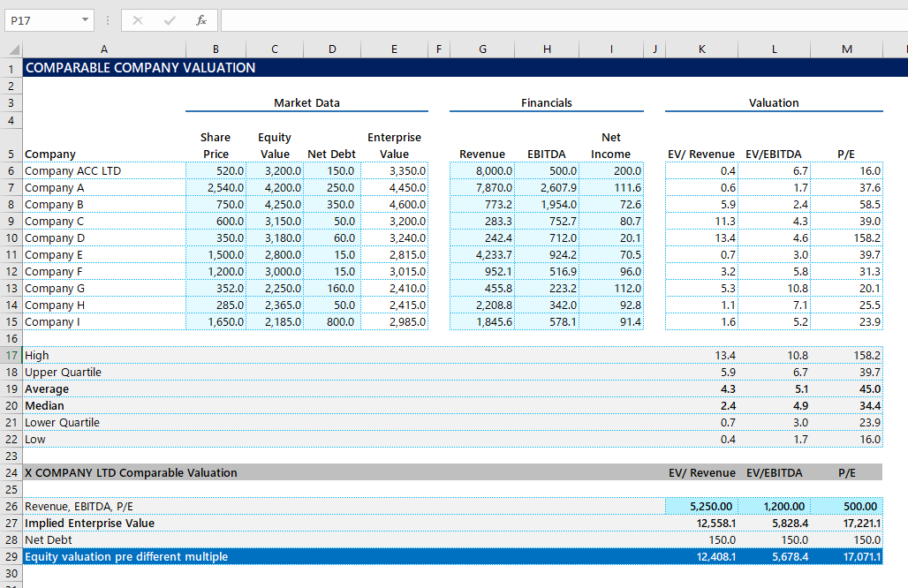
Task: Select row 17 header
Action: [10, 355]
